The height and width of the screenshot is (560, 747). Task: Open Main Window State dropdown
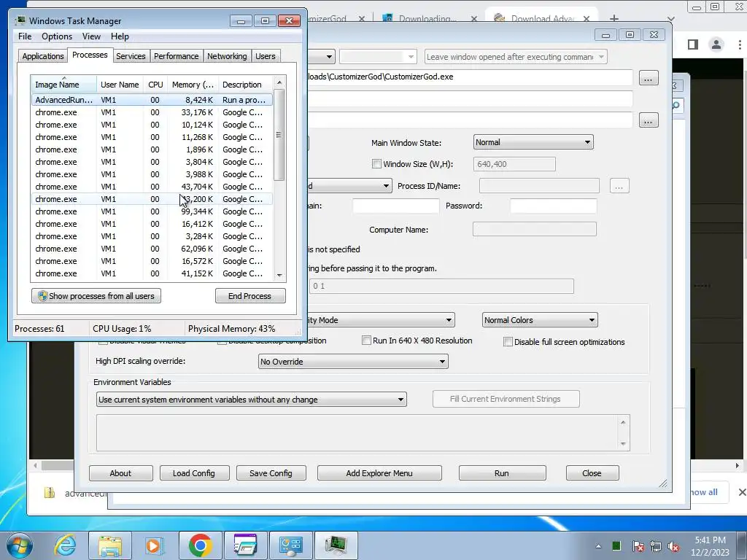coord(533,142)
